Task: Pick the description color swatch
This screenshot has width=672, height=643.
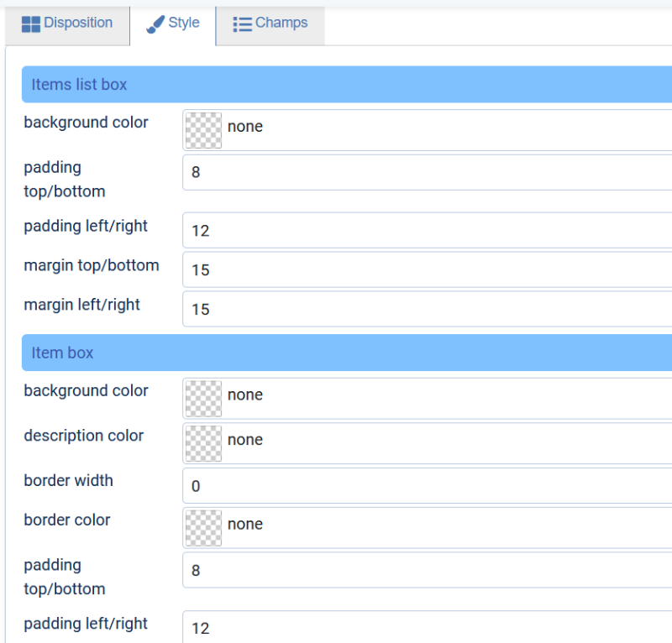Action: (x=203, y=443)
